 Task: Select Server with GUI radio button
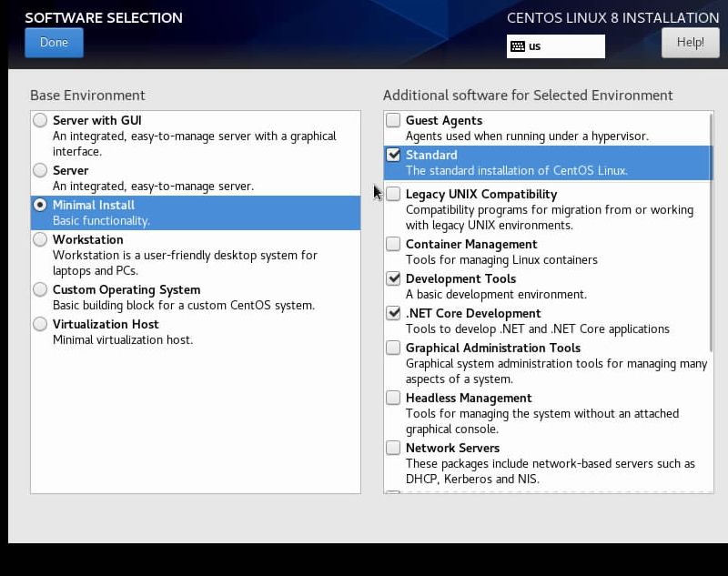click(40, 120)
